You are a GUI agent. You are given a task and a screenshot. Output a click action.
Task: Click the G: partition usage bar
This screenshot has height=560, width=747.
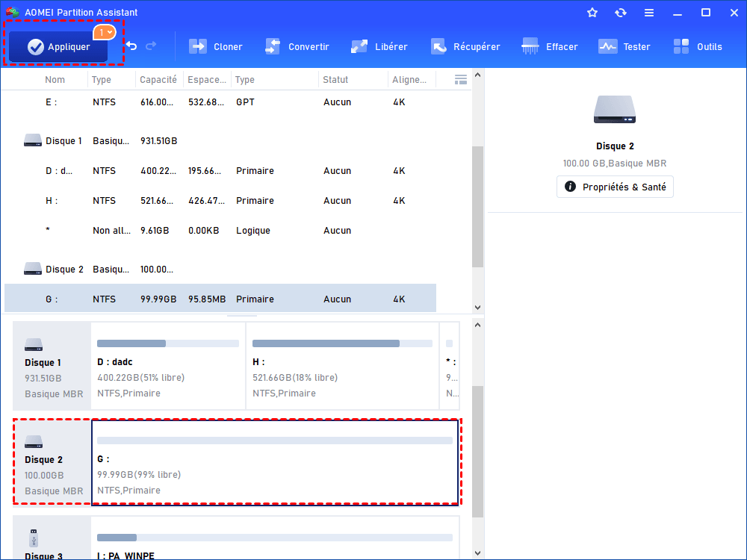275,441
